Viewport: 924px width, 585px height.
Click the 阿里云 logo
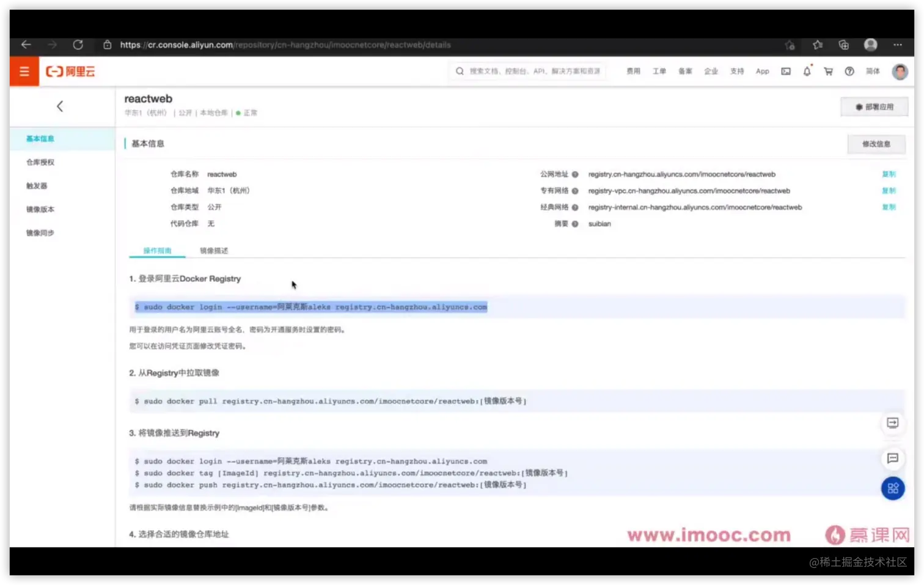[x=71, y=72]
